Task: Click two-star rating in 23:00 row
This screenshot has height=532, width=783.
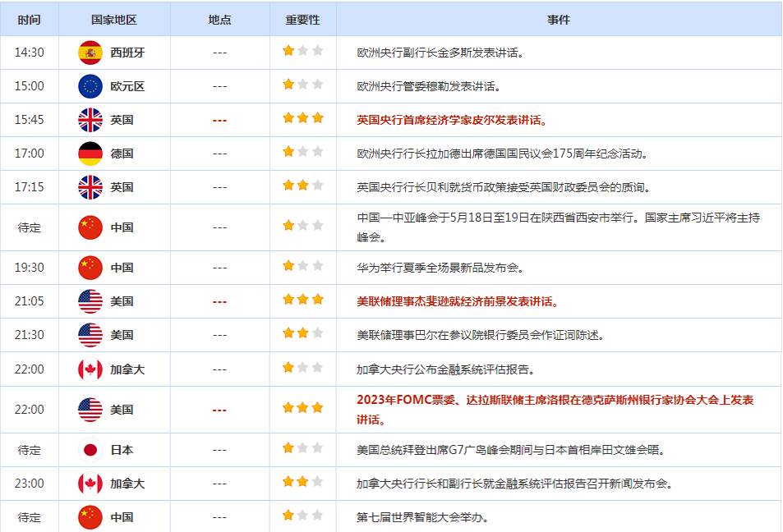Action: click(302, 482)
